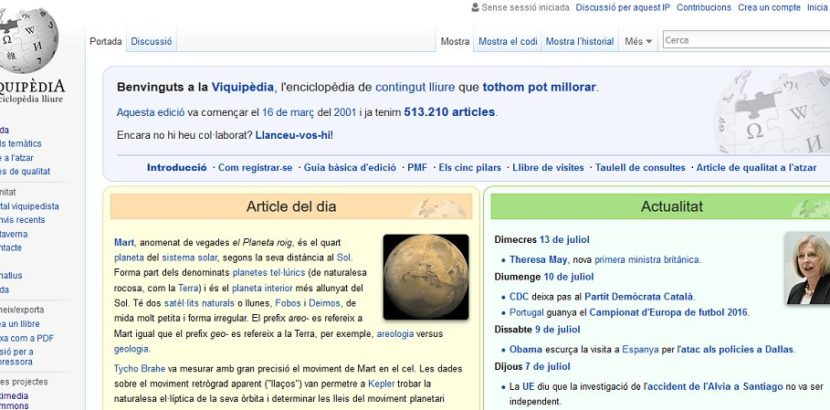Click the Portugal link

(x=526, y=313)
